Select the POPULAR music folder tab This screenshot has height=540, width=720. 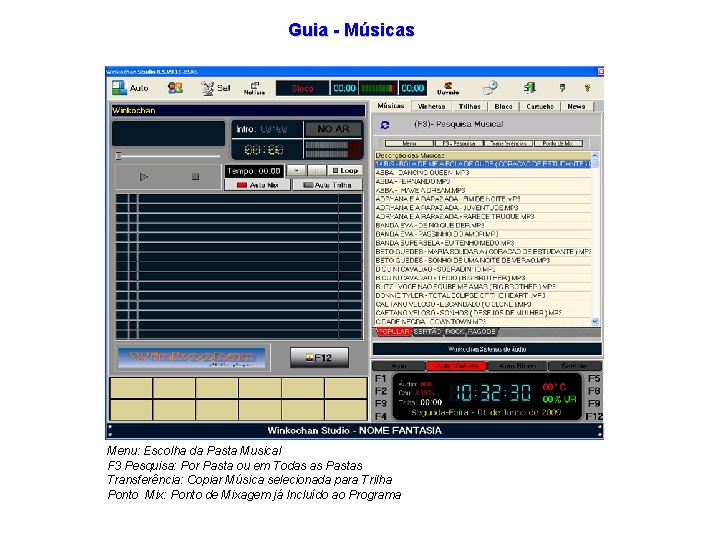click(x=394, y=332)
